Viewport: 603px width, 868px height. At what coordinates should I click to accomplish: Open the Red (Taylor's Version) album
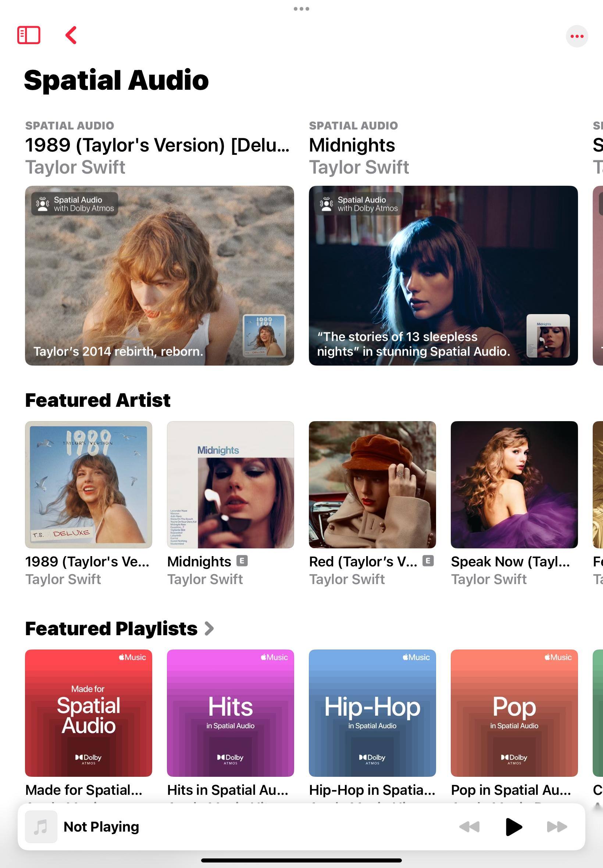point(372,484)
